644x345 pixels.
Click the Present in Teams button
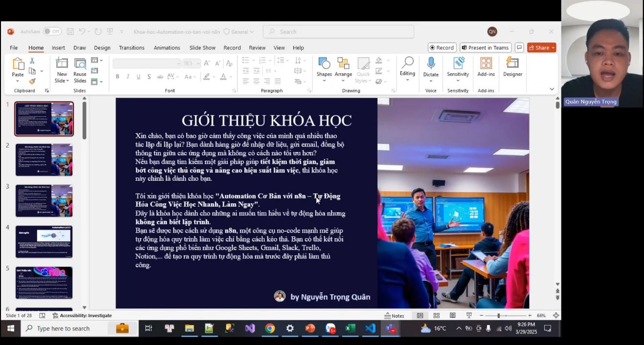485,47
